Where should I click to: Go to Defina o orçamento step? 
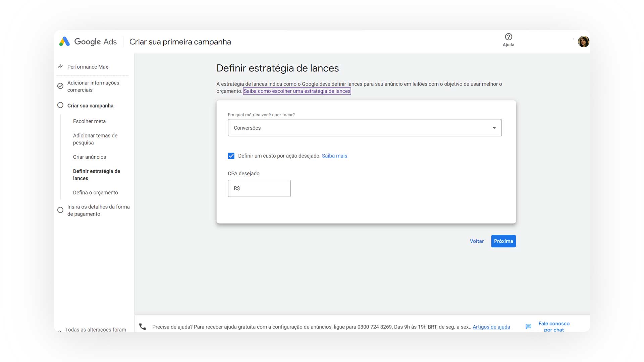(x=96, y=192)
